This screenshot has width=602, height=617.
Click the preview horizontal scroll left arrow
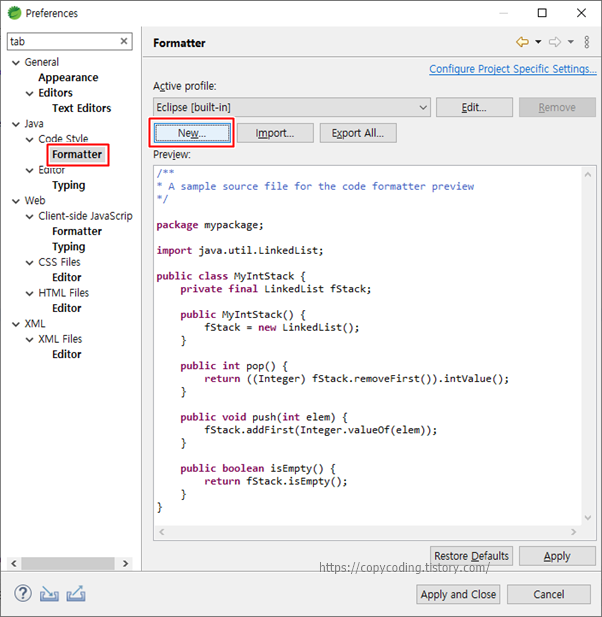tap(162, 532)
